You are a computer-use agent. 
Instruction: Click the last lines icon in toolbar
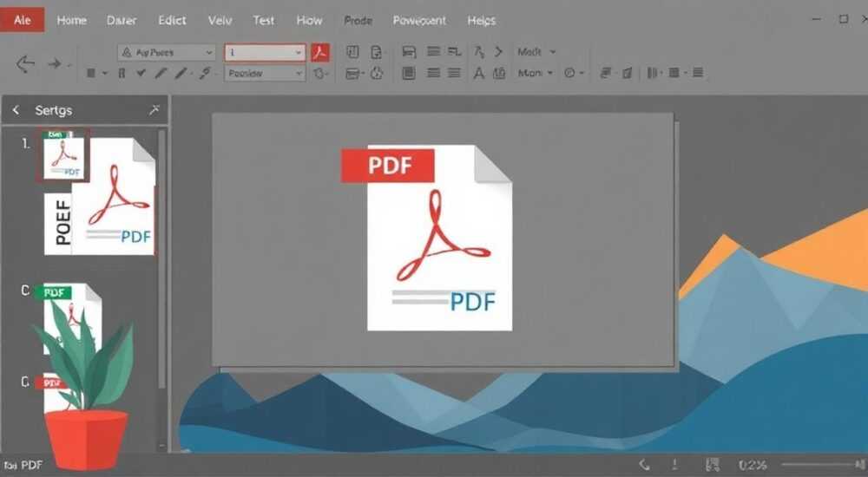tap(698, 73)
